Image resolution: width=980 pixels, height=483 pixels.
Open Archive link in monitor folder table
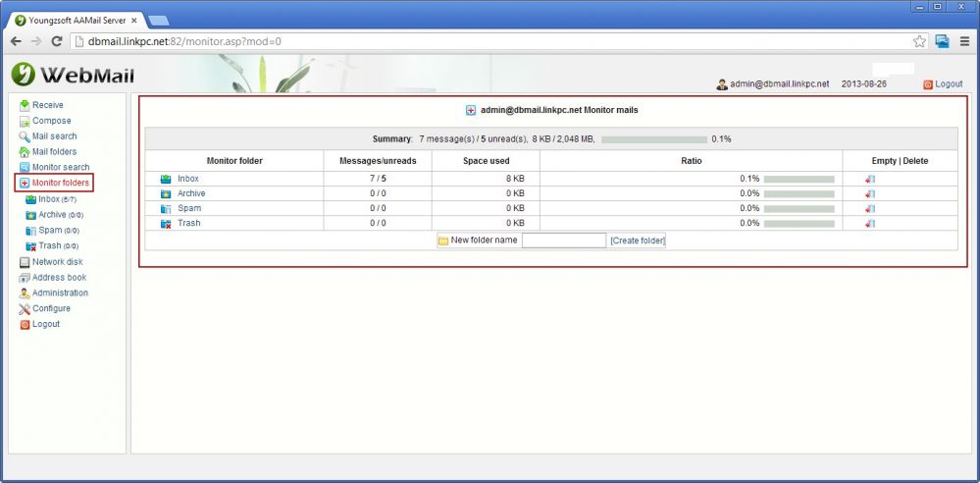(191, 194)
